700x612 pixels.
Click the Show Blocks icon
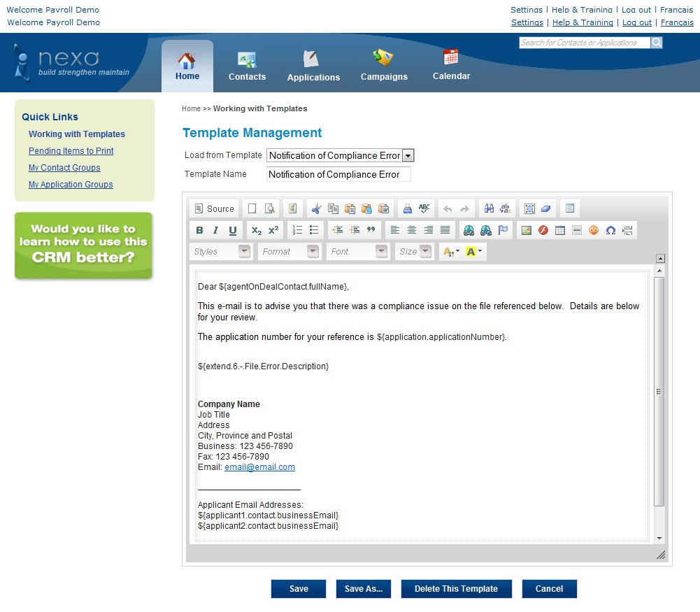(570, 208)
